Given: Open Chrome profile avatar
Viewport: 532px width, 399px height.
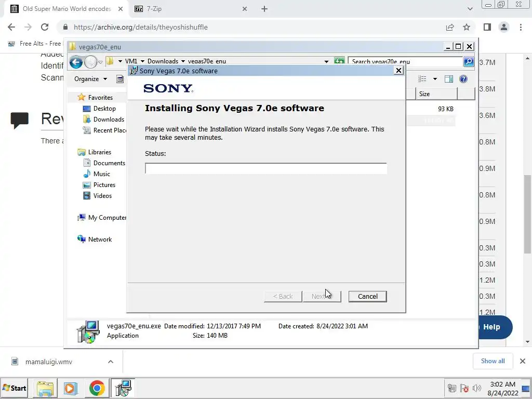Looking at the screenshot, I should pos(504,27).
